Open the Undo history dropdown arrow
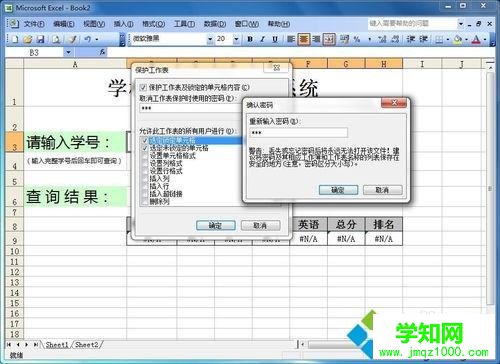The height and width of the screenshot is (364, 500). [97, 39]
